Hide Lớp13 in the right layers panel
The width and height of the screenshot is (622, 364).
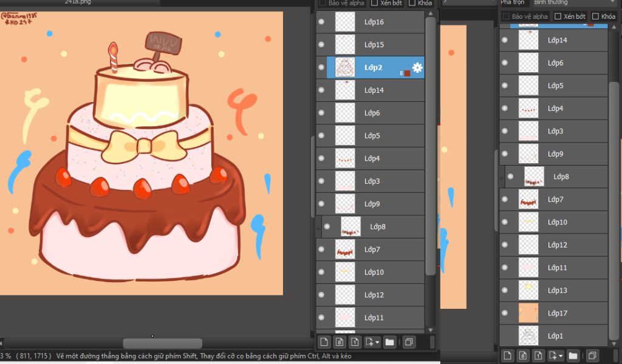(x=505, y=291)
